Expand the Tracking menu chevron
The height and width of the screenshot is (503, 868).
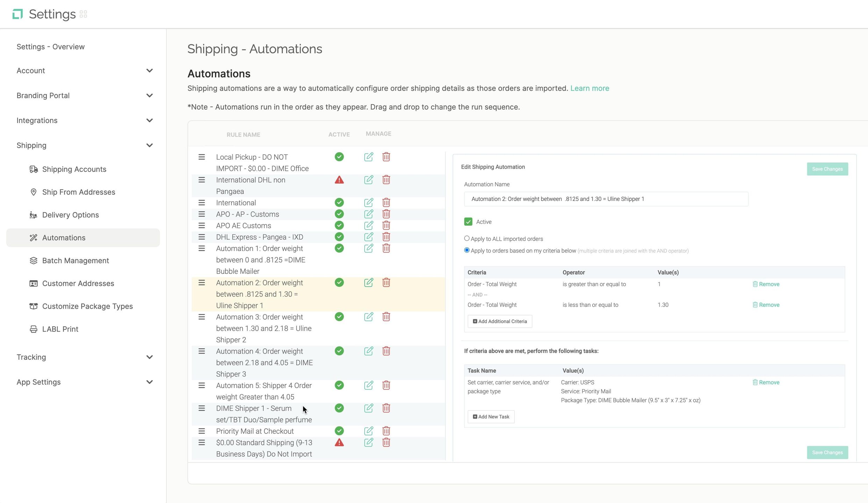point(149,357)
